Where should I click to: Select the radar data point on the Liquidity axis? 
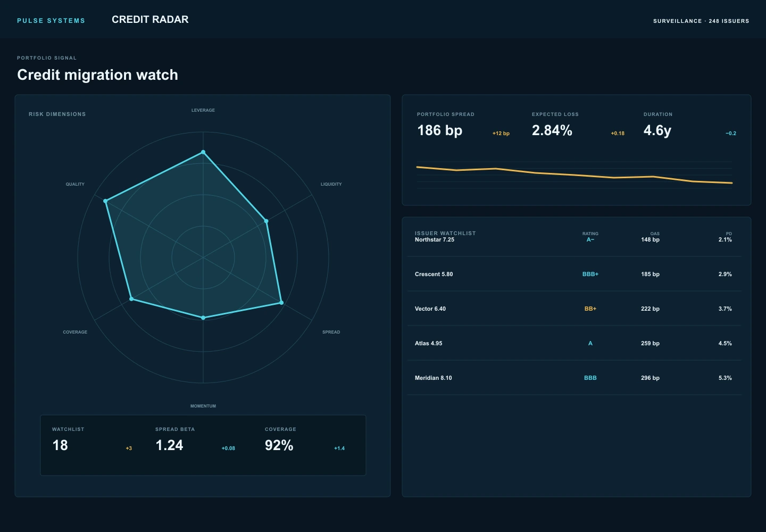tap(267, 221)
